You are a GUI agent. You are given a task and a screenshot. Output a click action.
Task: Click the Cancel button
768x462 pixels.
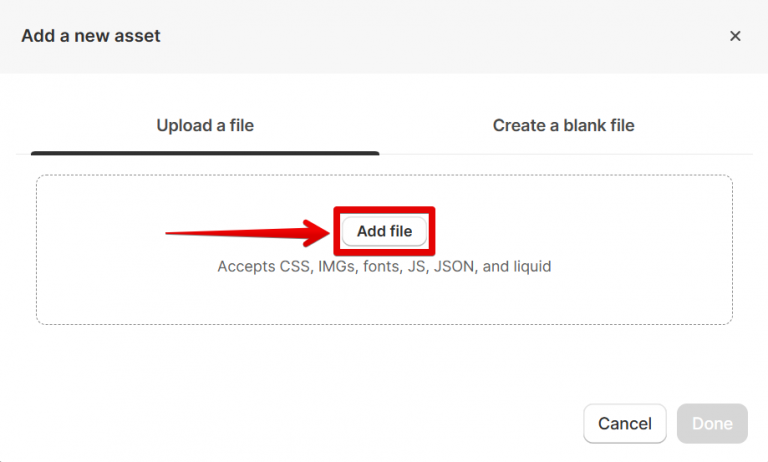click(625, 423)
